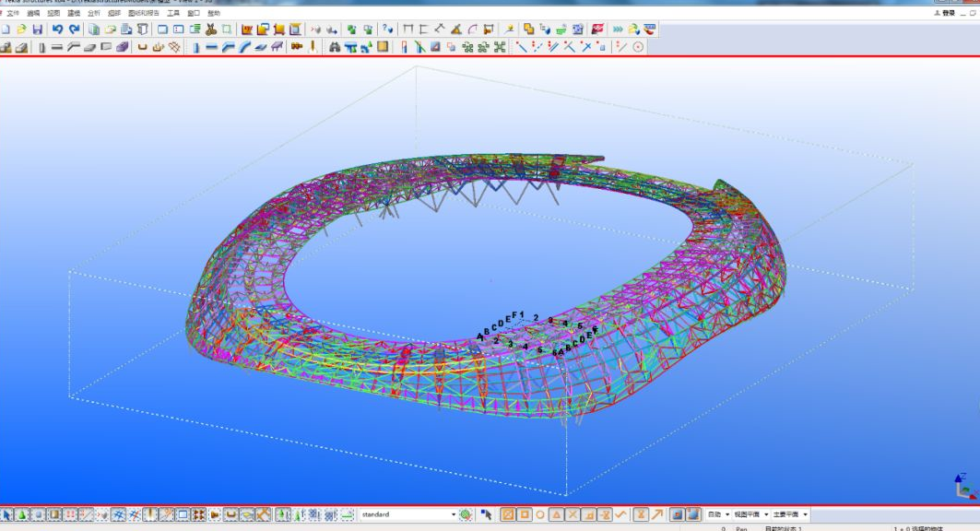Toggle the snap to reference points switch
Screen dimensions: 980x531
click(678, 514)
